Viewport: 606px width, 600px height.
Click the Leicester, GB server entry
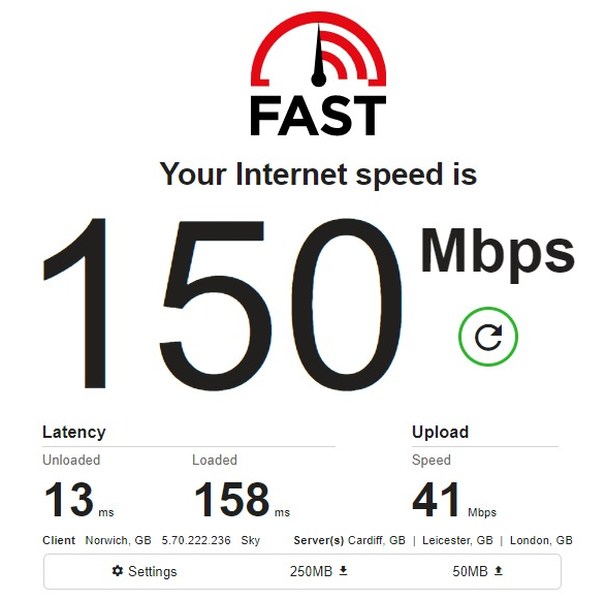tap(458, 540)
